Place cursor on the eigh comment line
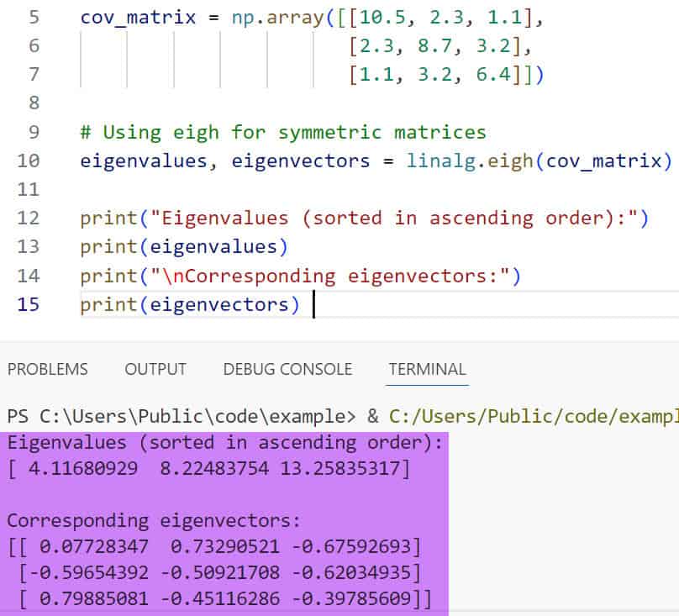Screen dimensions: 679x616 282,132
